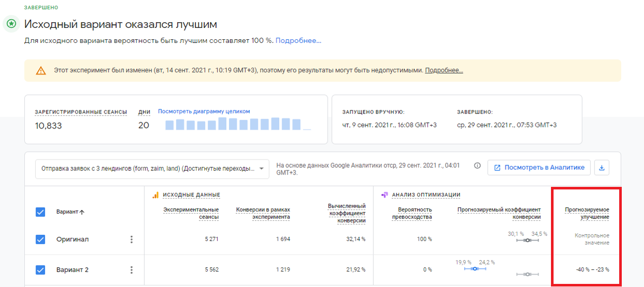Click the green star winner badge icon

point(11,24)
